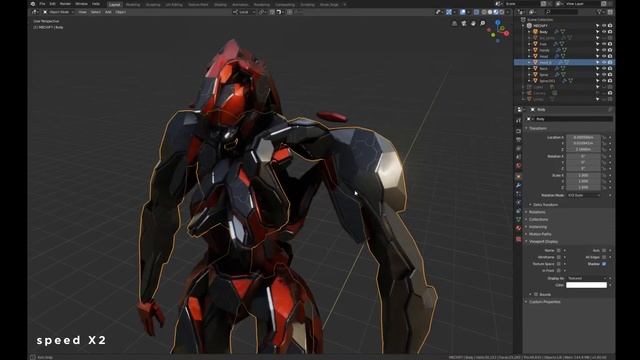Enable the In Front checkbox
This screenshot has height=360, width=640.
click(x=559, y=271)
